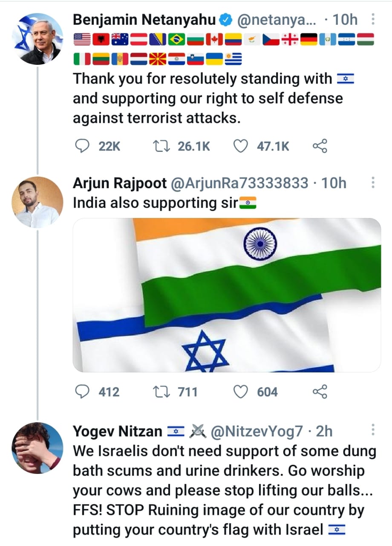The image size is (392, 546).
Task: Reply to Benjamin Netanyahu's tweet
Action: click(81, 147)
